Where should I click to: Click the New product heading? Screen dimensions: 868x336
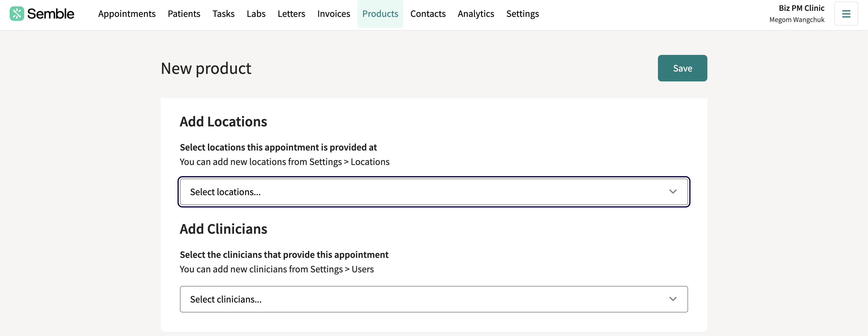point(206,68)
